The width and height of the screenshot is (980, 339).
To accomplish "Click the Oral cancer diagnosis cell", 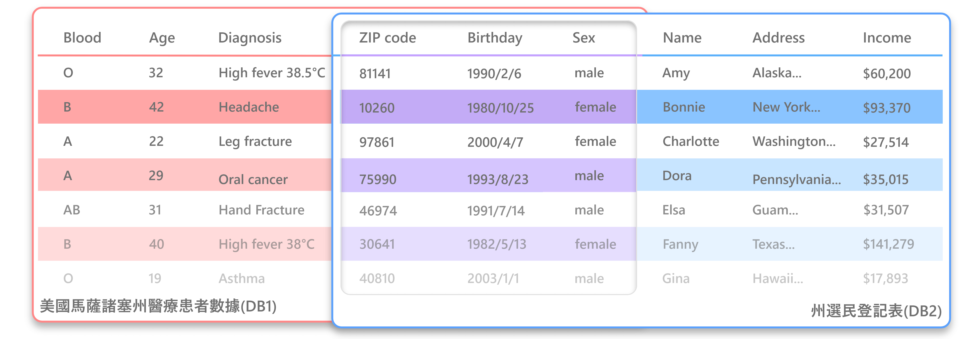I will click(253, 179).
